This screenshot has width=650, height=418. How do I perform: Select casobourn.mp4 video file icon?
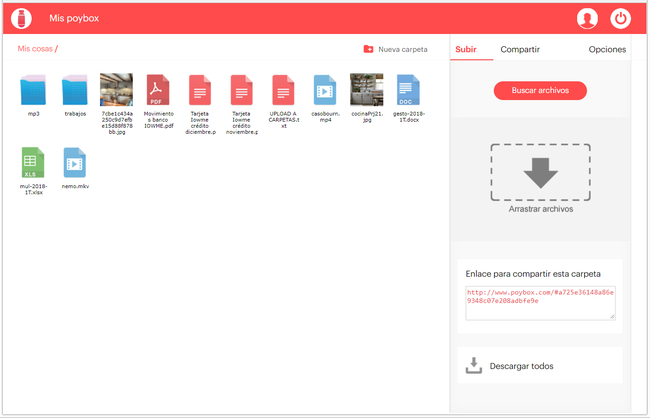(325, 90)
